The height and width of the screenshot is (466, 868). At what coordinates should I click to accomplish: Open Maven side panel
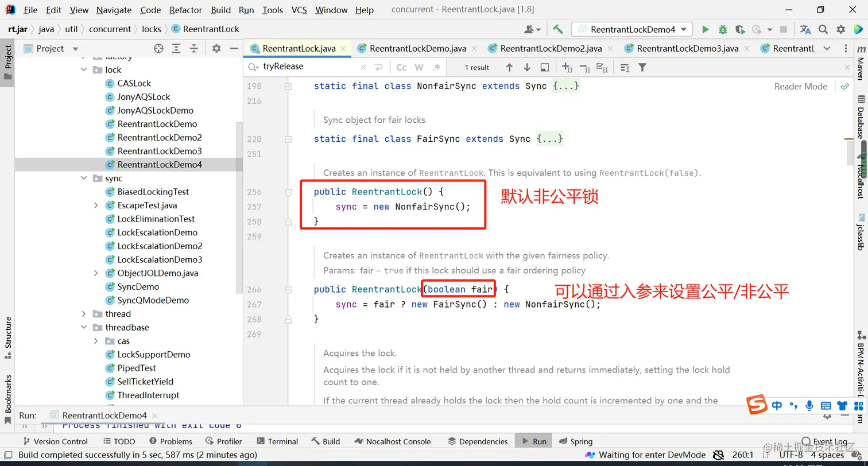860,63
